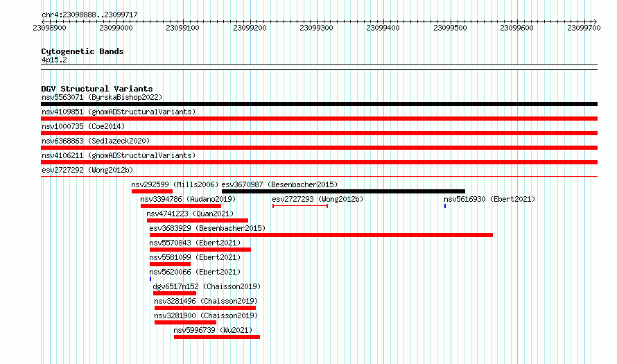Click the DGV Structural Variants track title
617x364 pixels.
click(x=97, y=89)
